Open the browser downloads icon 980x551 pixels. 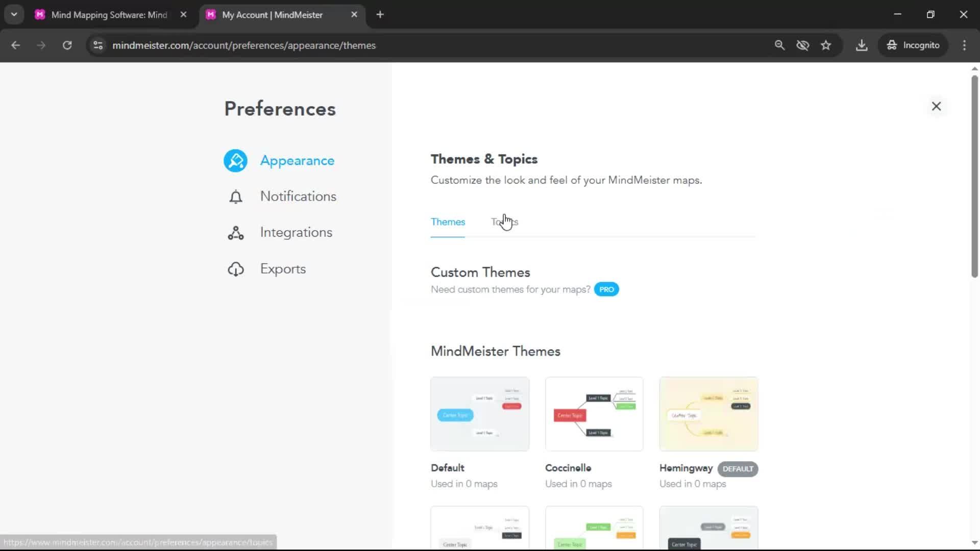coord(862,45)
